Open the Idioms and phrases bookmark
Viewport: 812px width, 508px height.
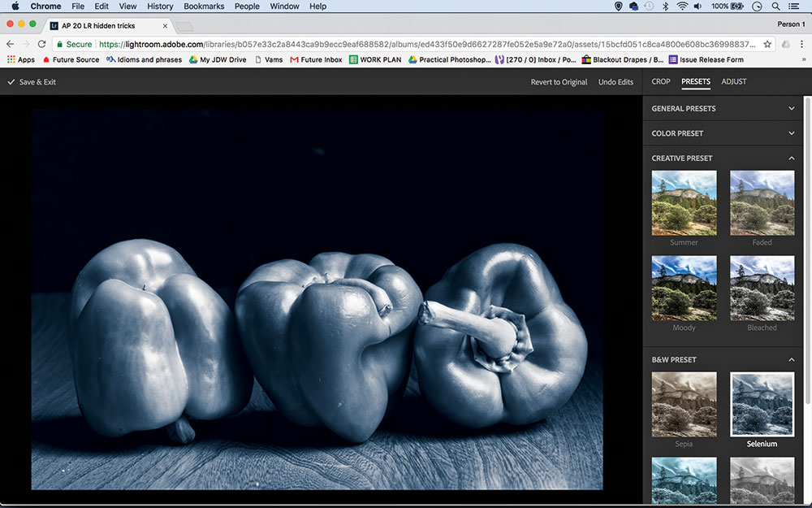(x=144, y=59)
